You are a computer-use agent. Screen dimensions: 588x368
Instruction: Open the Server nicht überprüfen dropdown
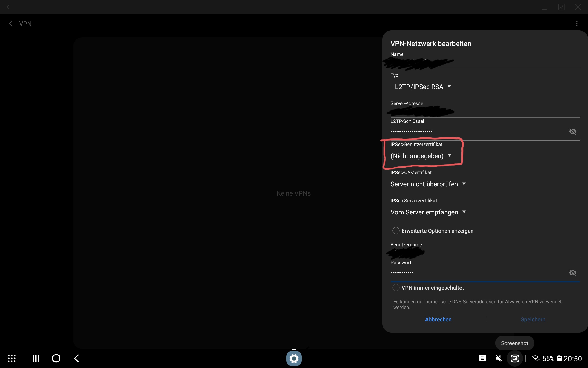tap(428, 184)
